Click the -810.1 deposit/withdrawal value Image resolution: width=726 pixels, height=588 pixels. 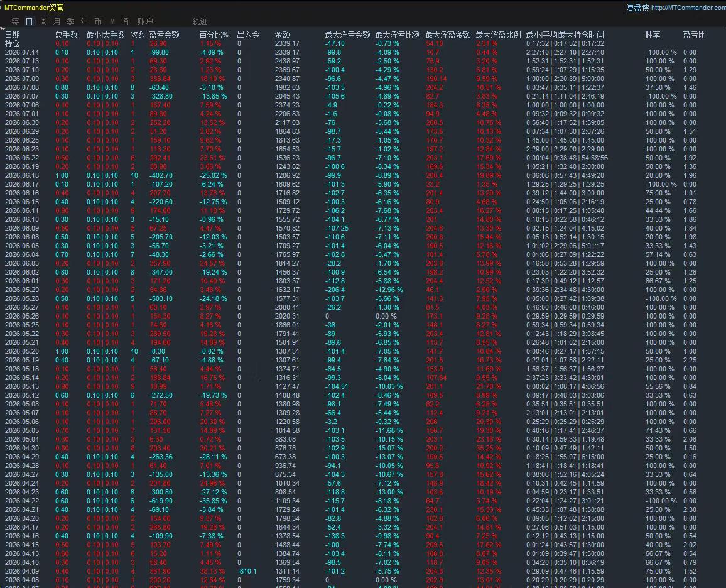(x=247, y=571)
